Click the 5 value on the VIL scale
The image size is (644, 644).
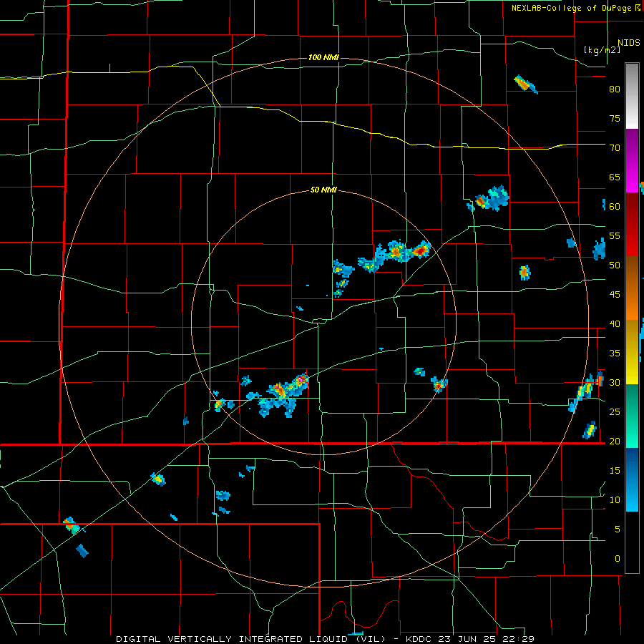(x=618, y=530)
